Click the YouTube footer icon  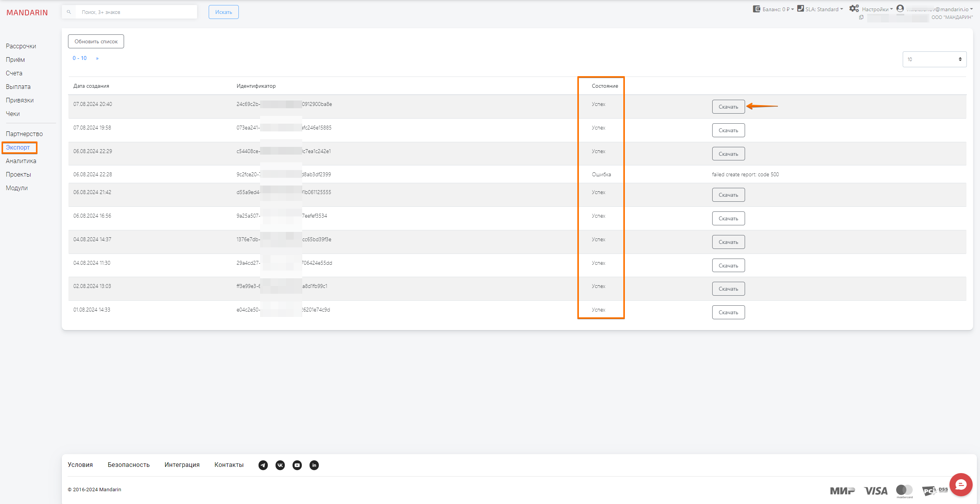click(x=297, y=465)
